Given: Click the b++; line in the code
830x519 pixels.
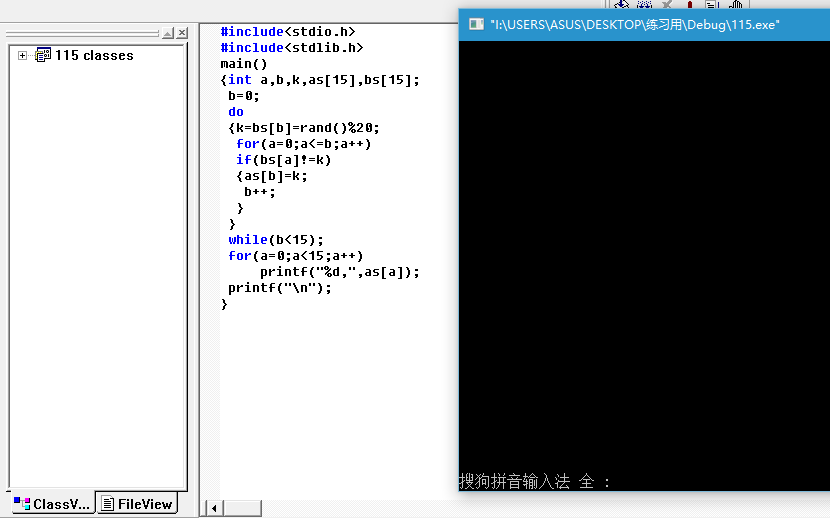Looking at the screenshot, I should pyautogui.click(x=259, y=192).
